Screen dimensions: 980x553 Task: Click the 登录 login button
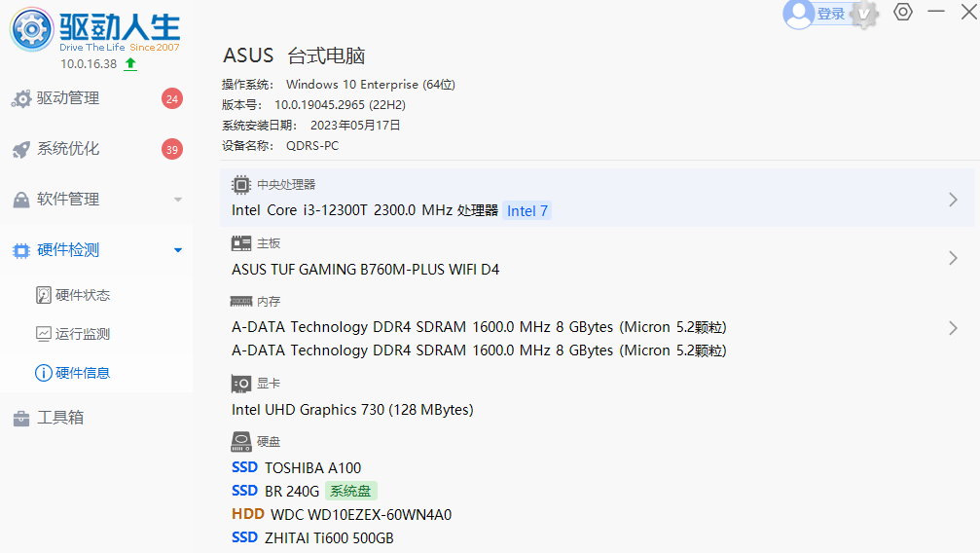(x=830, y=14)
